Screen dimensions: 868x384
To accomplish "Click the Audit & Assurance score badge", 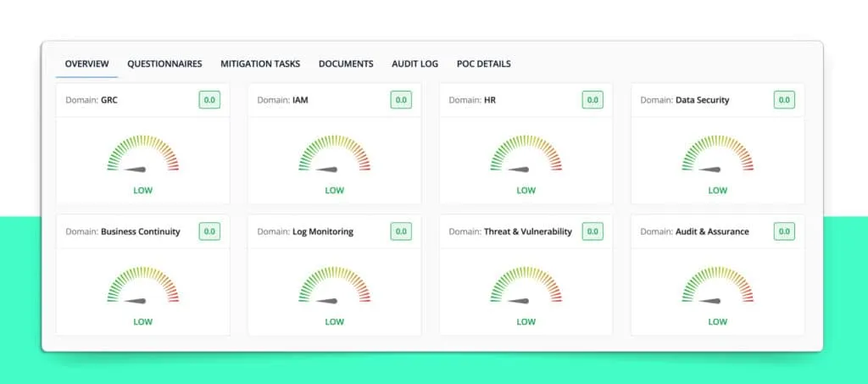I will click(x=784, y=231).
